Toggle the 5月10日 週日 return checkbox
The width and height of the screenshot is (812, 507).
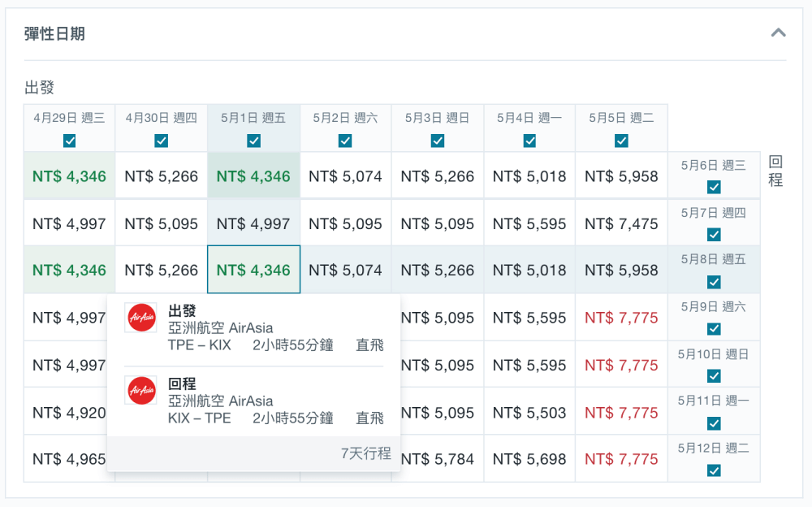714,376
